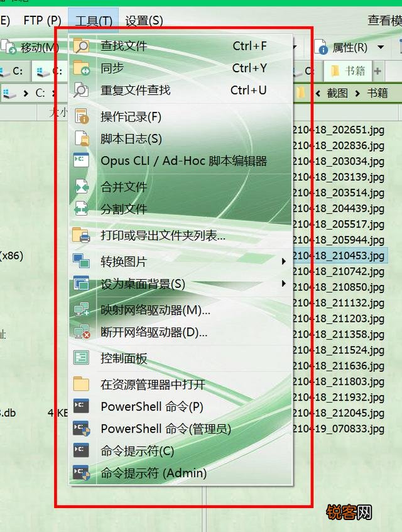
Task: Open the 工具(T) menu
Action: coord(94,21)
